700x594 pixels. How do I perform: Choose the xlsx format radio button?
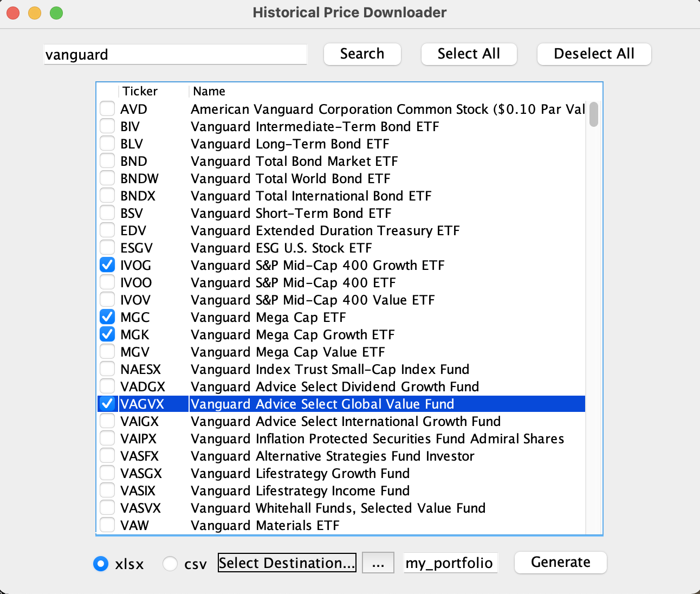point(101,564)
